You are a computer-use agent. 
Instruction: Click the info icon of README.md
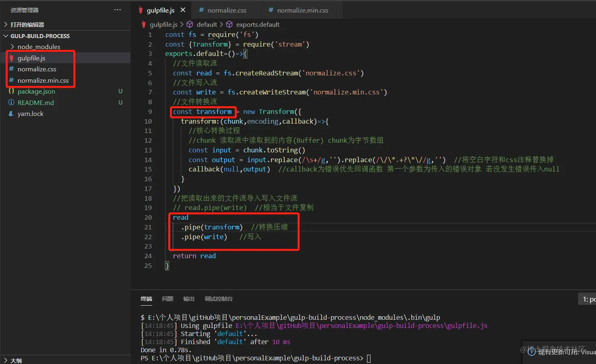pos(11,103)
